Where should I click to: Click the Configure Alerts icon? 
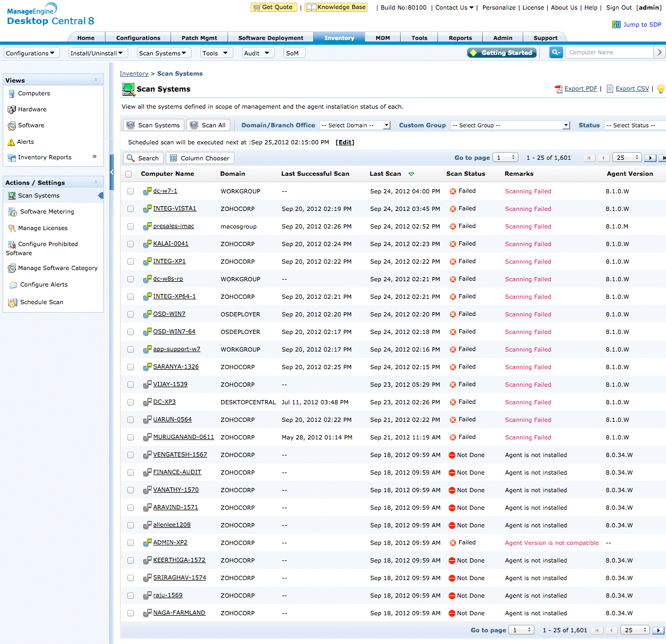tap(13, 285)
